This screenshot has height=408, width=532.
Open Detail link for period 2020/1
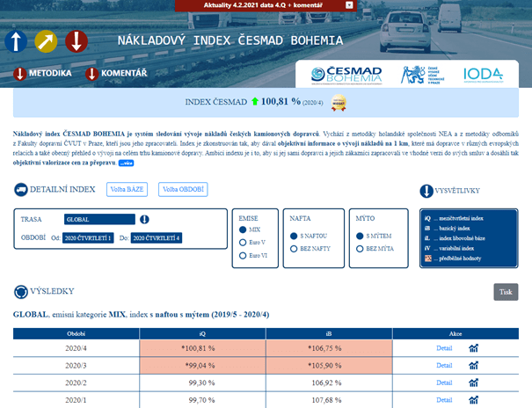444,400
